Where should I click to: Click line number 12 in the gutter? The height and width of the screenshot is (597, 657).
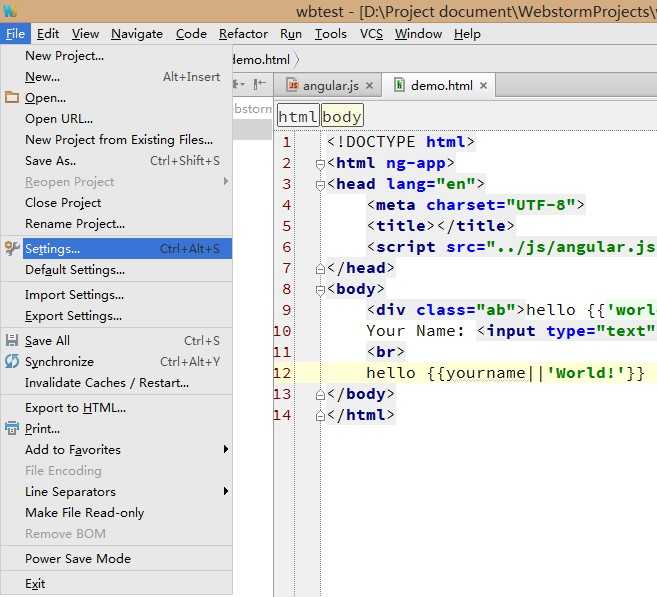[x=282, y=373]
